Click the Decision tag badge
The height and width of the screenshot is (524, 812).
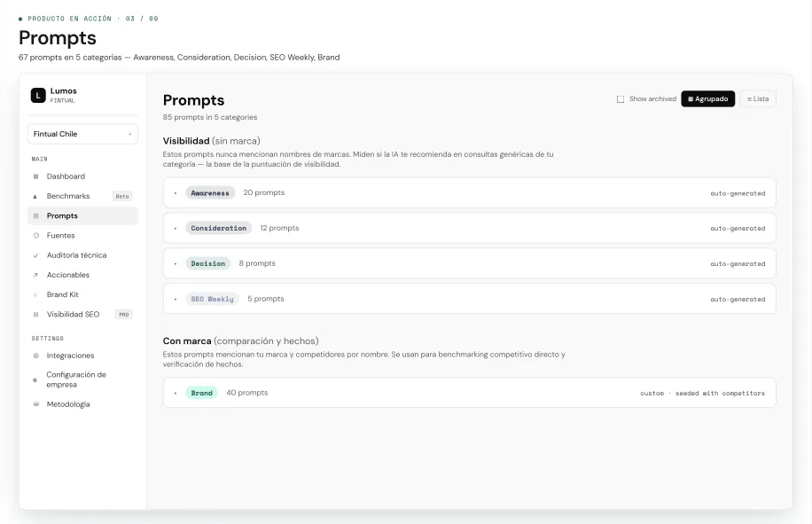[208, 263]
